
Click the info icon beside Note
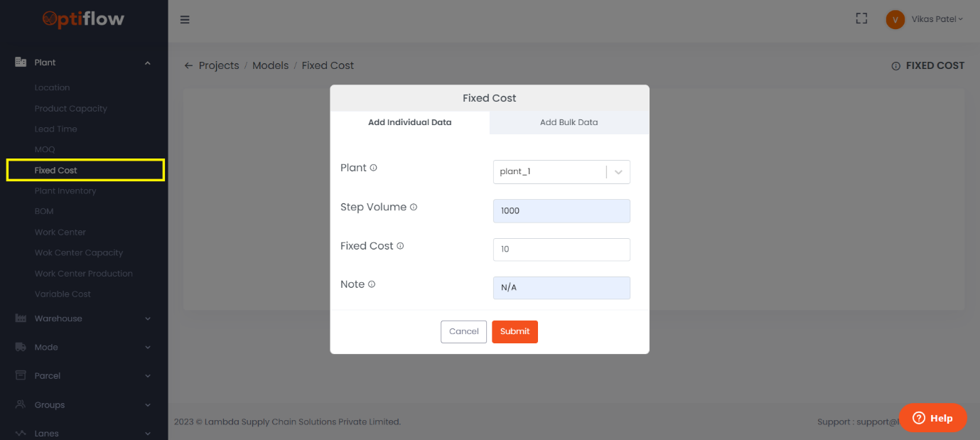372,284
